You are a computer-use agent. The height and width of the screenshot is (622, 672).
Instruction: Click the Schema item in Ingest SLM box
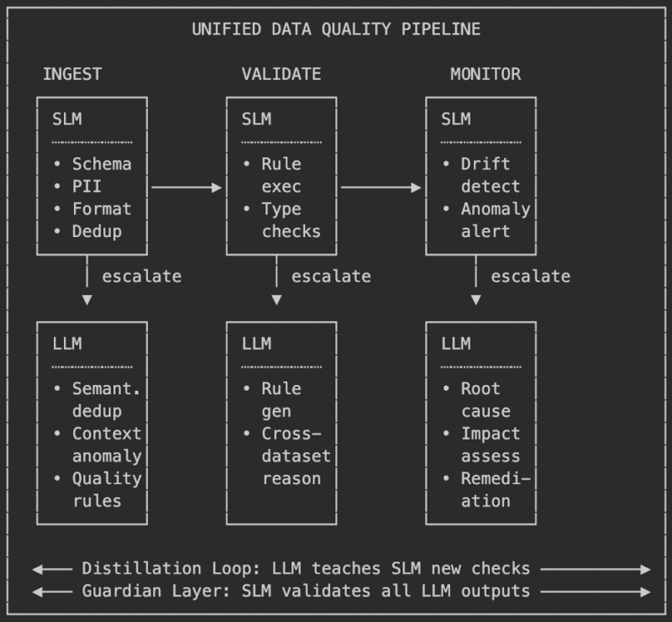coord(101,164)
